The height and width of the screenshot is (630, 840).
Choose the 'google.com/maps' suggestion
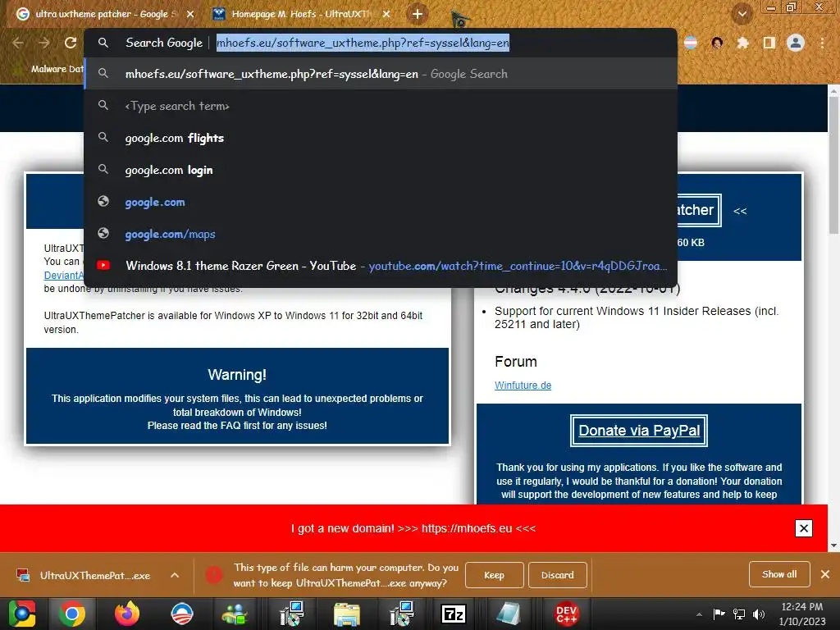381,234
